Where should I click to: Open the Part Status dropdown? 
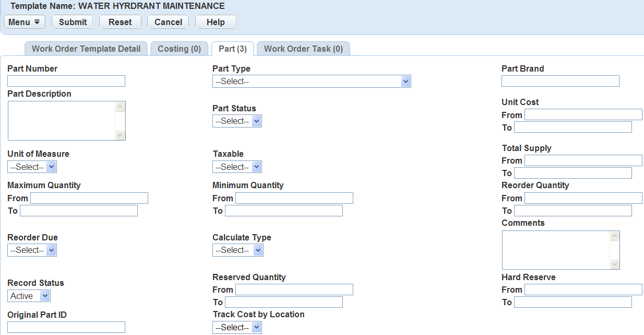click(x=237, y=121)
